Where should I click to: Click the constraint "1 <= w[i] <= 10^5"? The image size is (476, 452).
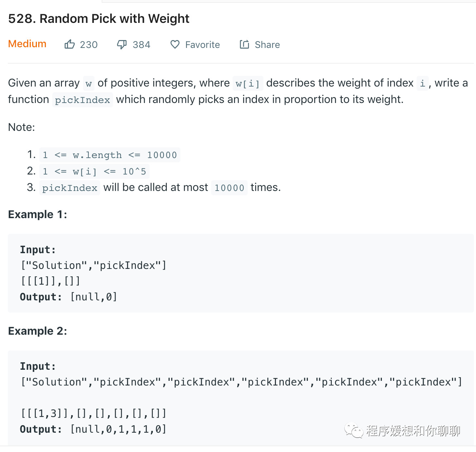point(94,172)
